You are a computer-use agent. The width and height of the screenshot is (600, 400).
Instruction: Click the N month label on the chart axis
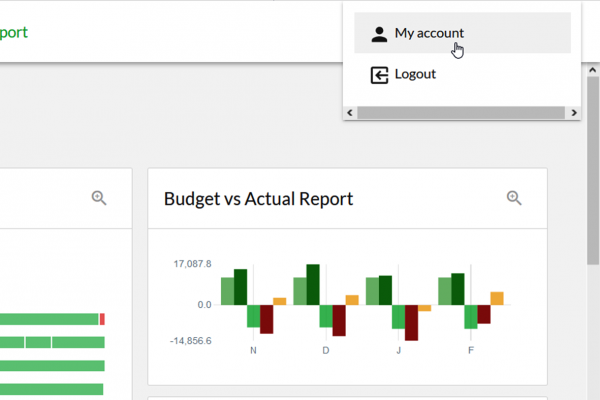click(x=253, y=350)
